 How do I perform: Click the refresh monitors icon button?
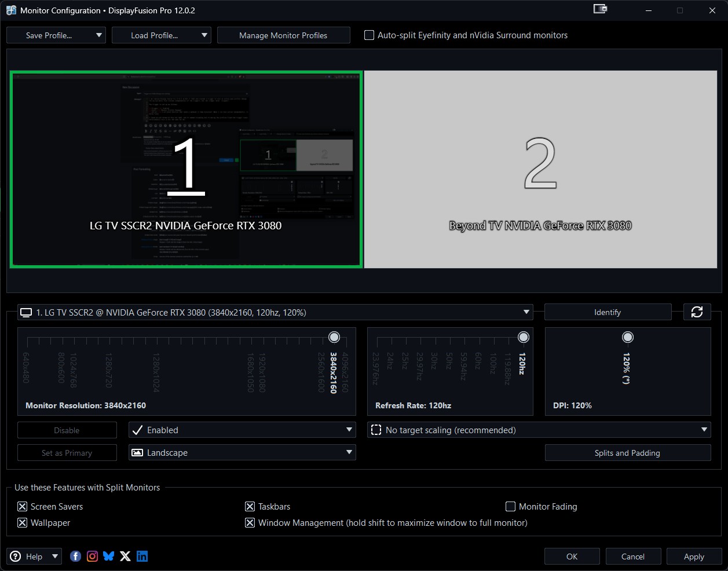pyautogui.click(x=697, y=312)
